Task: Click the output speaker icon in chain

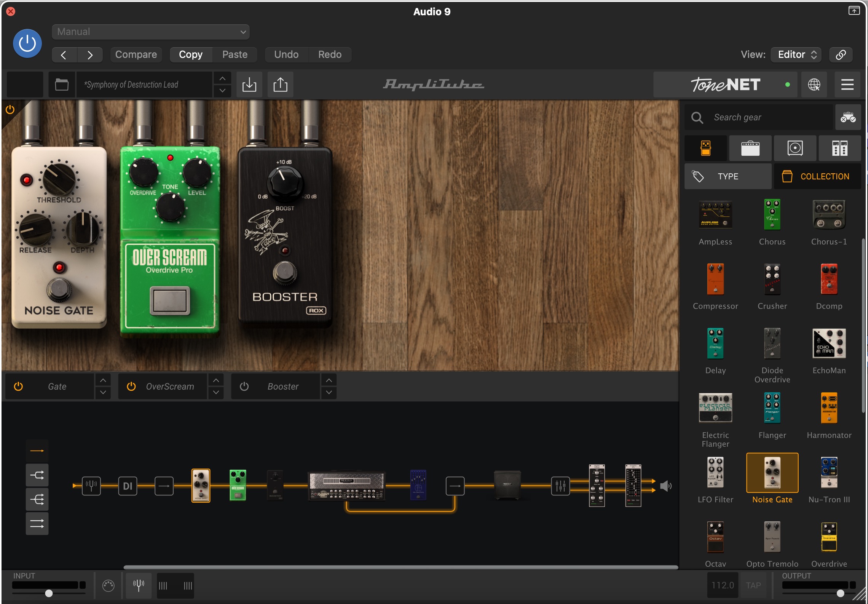Action: 665,486
